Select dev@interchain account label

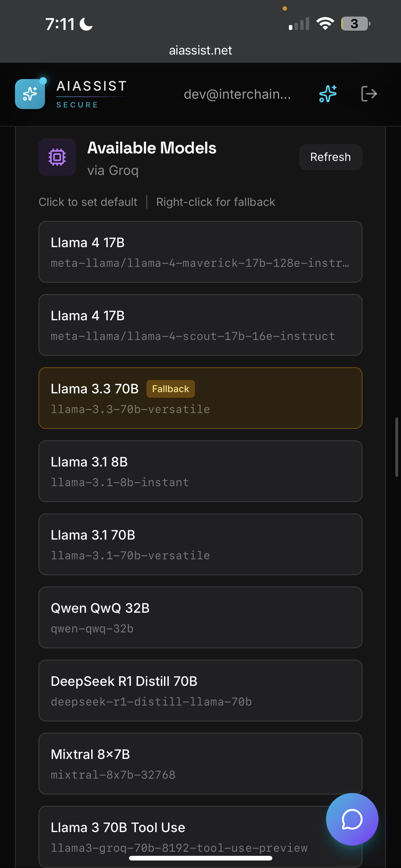238,94
